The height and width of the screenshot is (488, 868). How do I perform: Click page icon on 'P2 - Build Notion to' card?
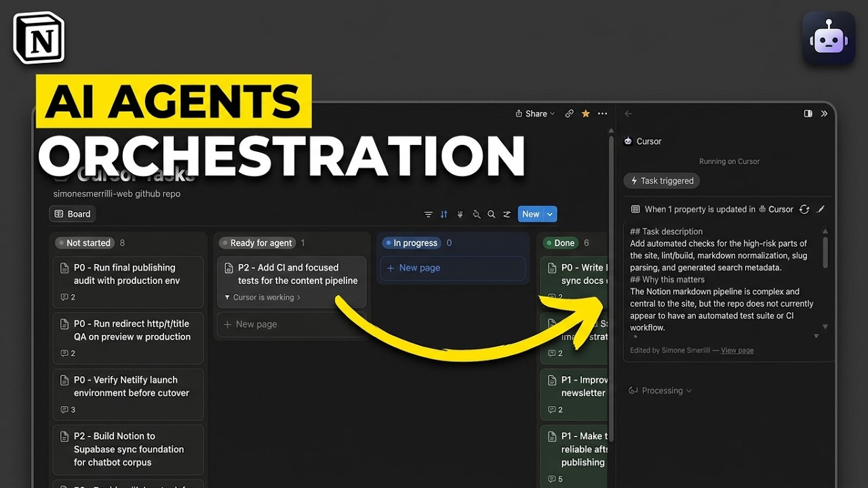64,436
